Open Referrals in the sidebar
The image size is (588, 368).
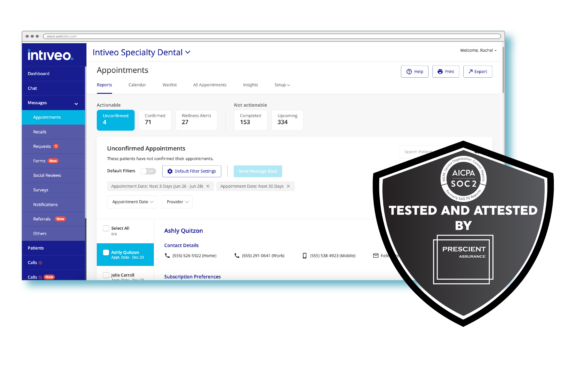click(x=53, y=219)
